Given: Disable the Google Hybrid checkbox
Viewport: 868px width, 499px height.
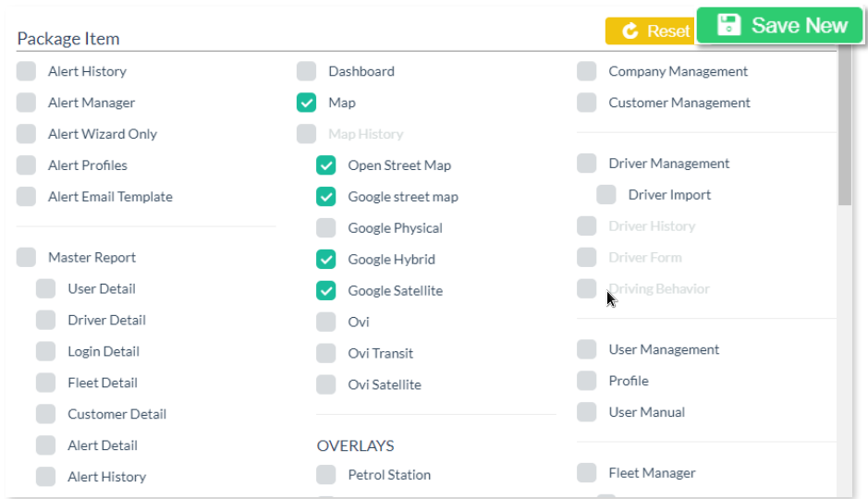Looking at the screenshot, I should [326, 260].
